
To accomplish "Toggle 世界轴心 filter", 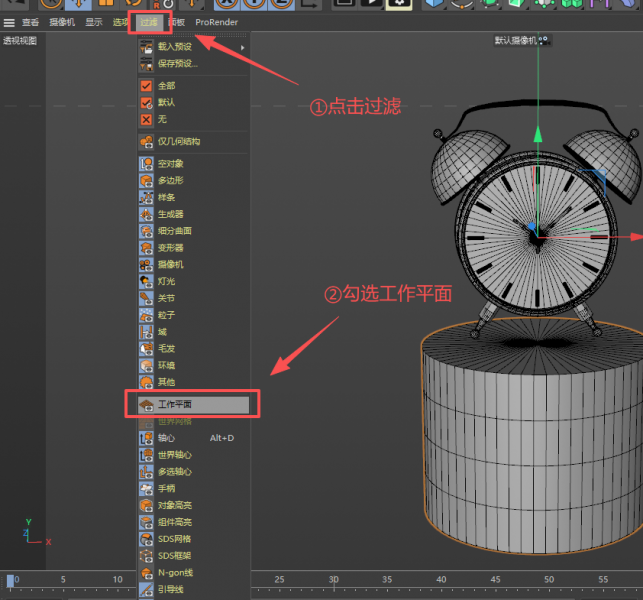I will tap(193, 455).
